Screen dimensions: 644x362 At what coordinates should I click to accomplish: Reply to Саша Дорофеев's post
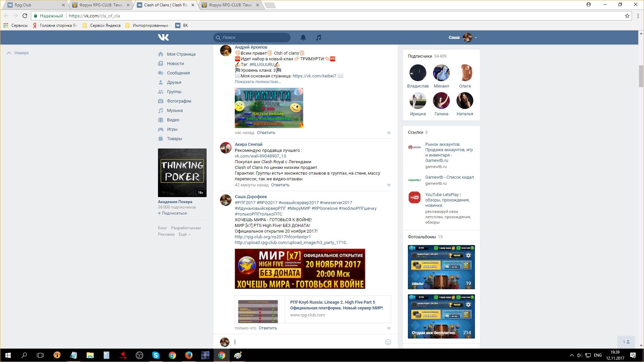(268, 328)
